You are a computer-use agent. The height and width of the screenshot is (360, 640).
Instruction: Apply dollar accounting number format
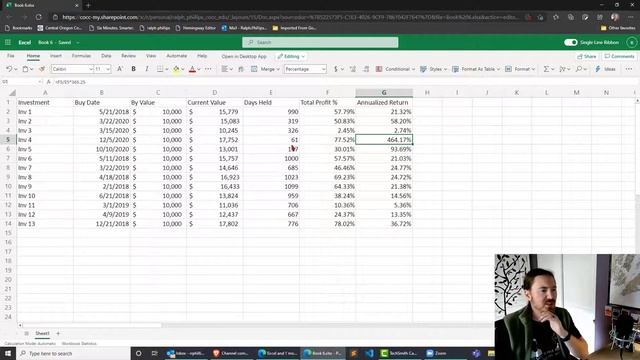[336, 69]
